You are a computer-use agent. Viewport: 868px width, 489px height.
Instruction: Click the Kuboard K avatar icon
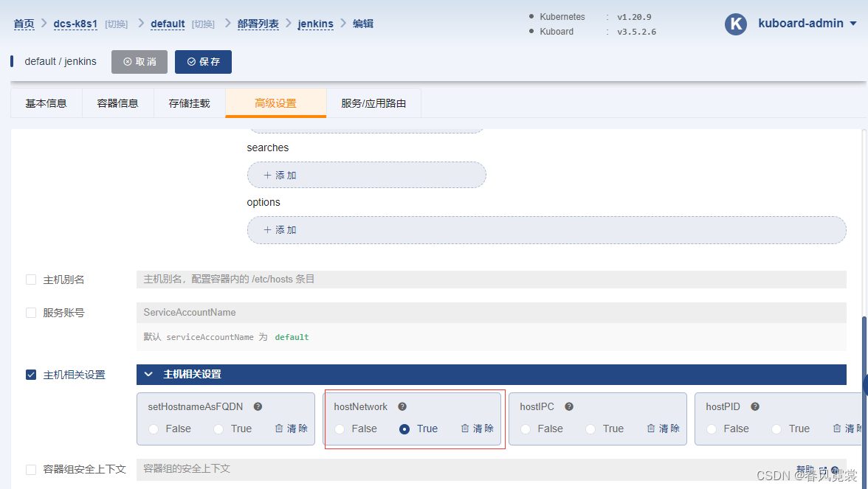pos(736,24)
